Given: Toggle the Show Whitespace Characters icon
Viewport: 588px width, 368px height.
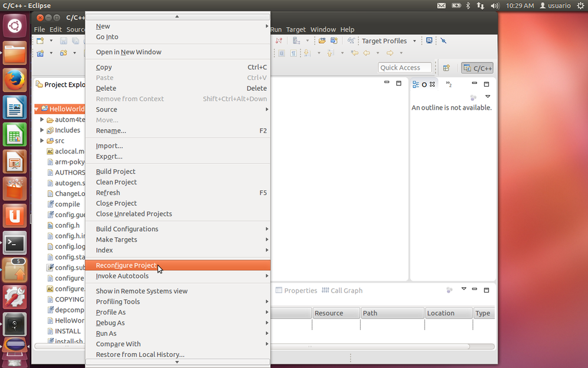Looking at the screenshot, I should click(x=293, y=53).
